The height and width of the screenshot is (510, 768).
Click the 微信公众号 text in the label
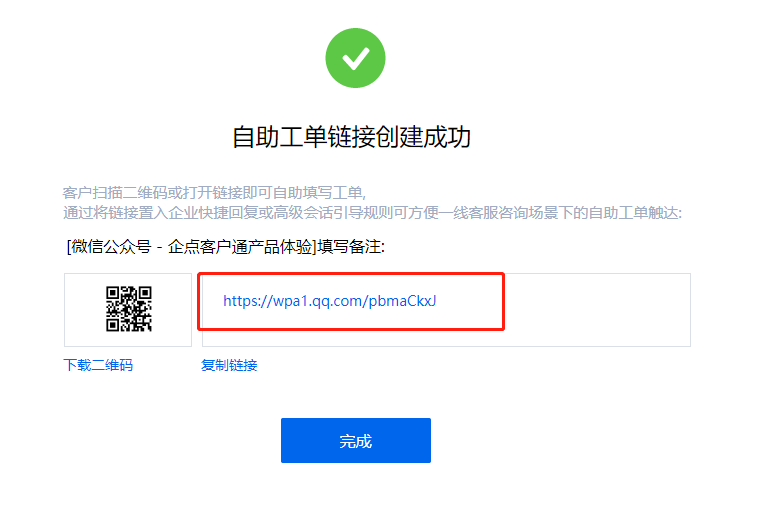click(112, 246)
